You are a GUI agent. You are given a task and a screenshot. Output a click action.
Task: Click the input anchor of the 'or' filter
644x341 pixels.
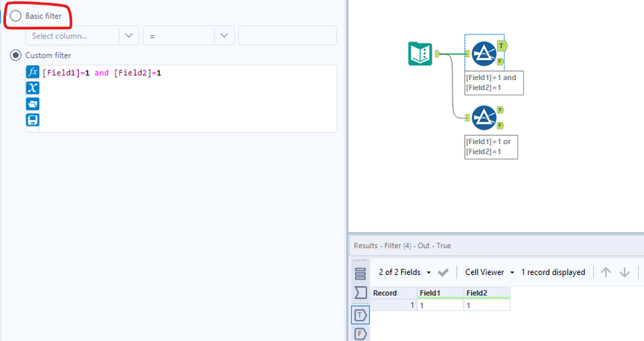click(467, 118)
